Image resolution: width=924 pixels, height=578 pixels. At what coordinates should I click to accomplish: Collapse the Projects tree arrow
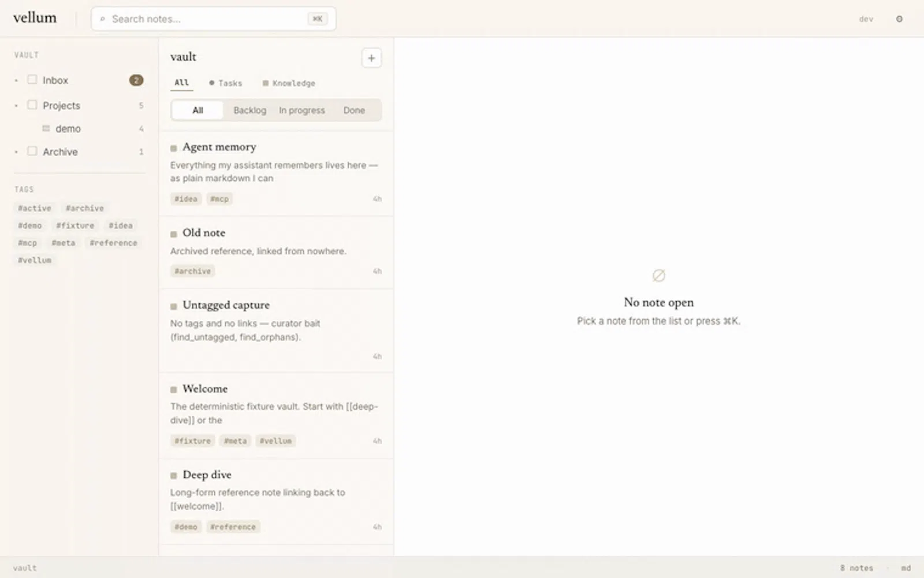click(16, 106)
